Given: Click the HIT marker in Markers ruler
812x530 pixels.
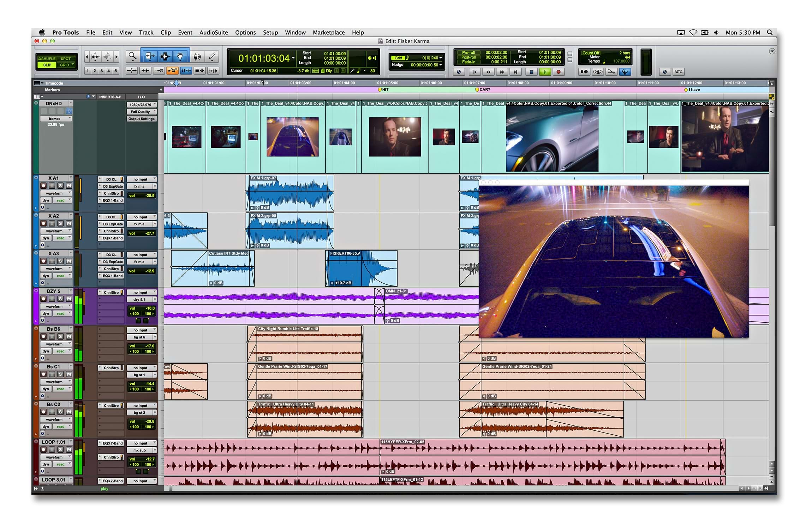Looking at the screenshot, I should pos(380,90).
